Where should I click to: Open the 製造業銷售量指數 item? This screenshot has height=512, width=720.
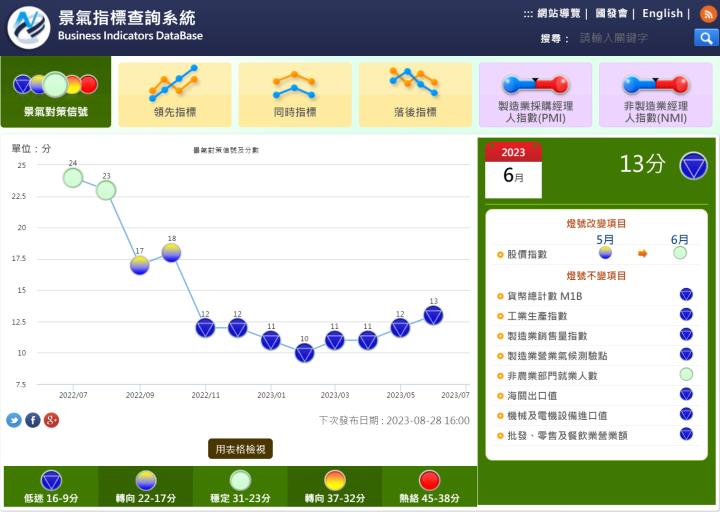(547, 336)
